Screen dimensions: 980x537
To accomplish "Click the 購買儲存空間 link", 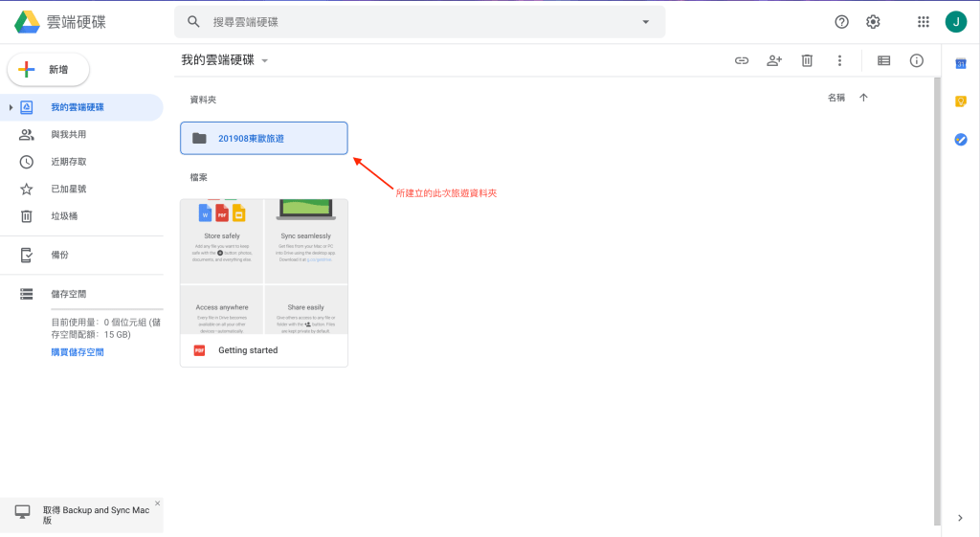I will (x=78, y=352).
